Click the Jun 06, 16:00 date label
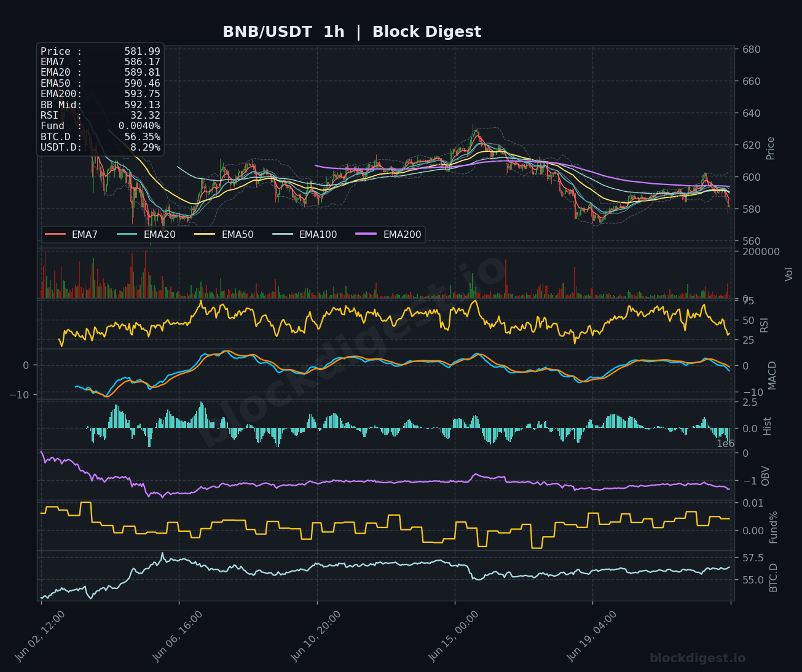 [x=178, y=636]
